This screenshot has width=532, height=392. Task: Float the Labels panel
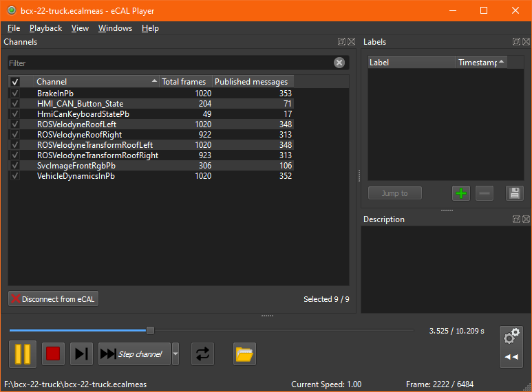[516, 42]
